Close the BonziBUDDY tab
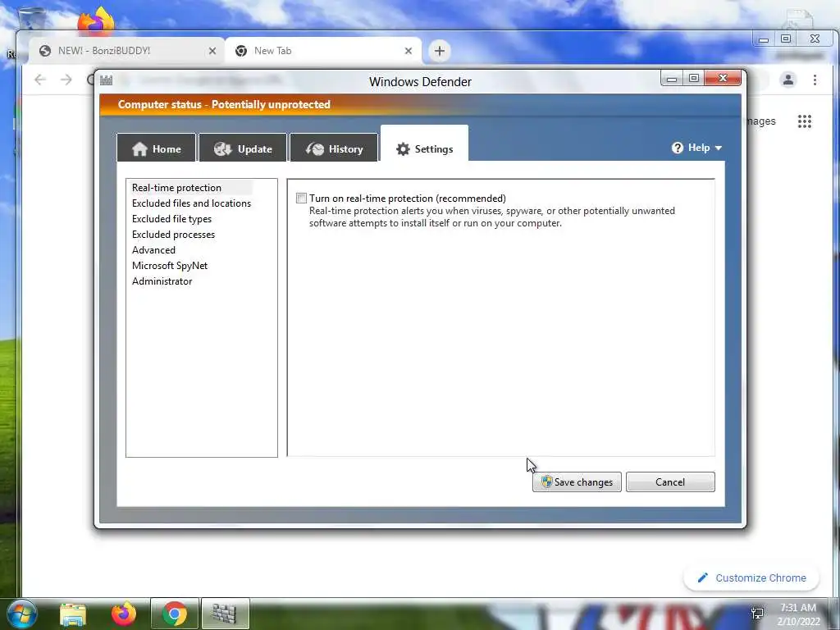 click(x=212, y=51)
